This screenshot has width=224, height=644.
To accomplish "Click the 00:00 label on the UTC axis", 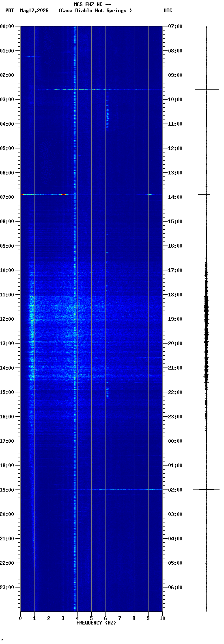I will tap(175, 441).
